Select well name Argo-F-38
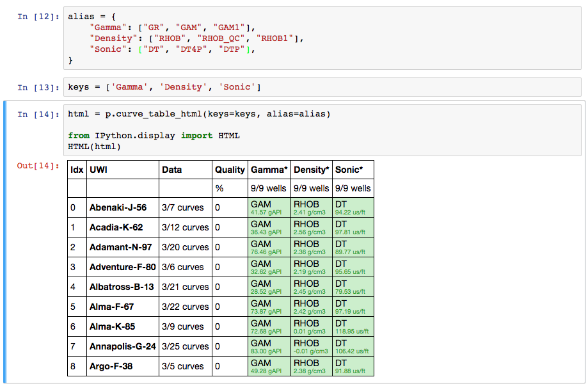 pos(111,367)
